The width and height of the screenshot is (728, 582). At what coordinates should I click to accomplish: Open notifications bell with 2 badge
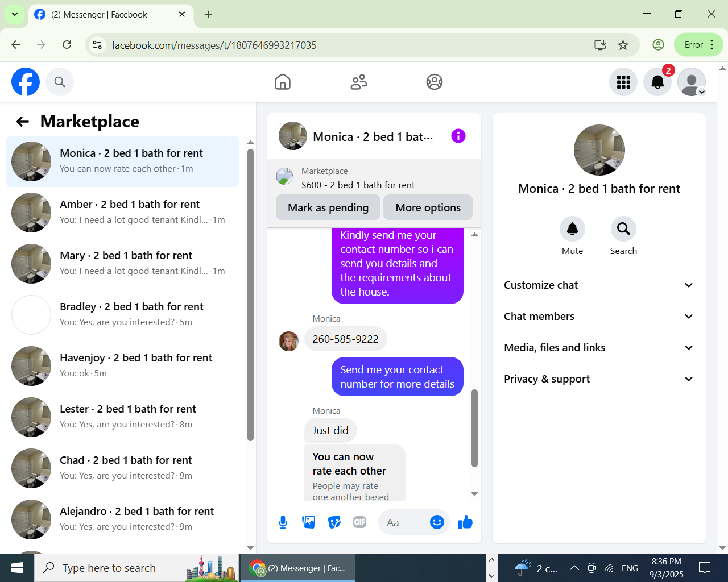[657, 82]
